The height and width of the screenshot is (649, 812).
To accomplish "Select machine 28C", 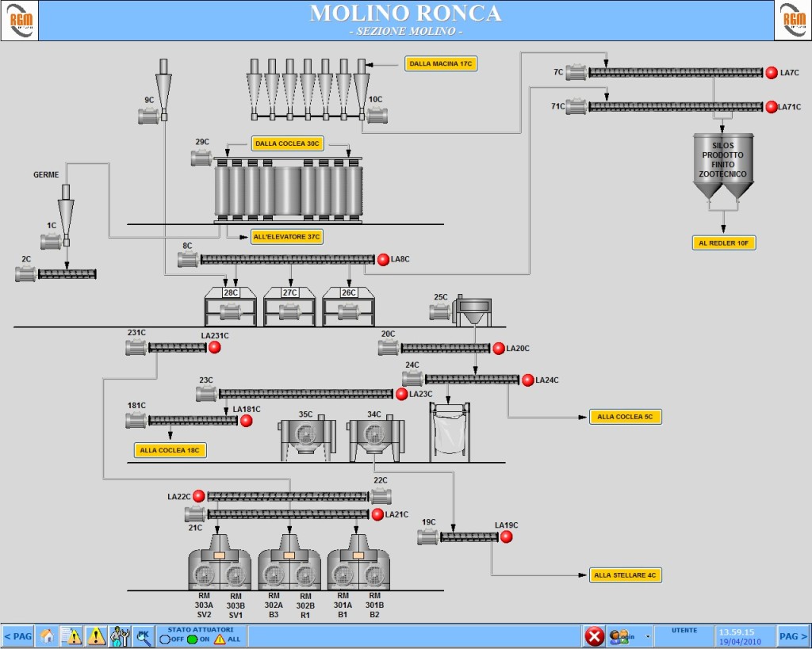I will point(231,307).
